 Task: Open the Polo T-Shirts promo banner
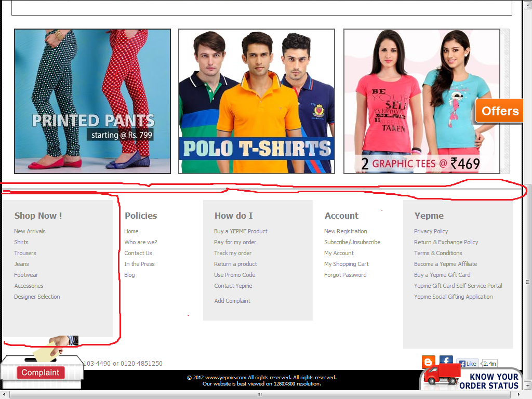point(257,101)
